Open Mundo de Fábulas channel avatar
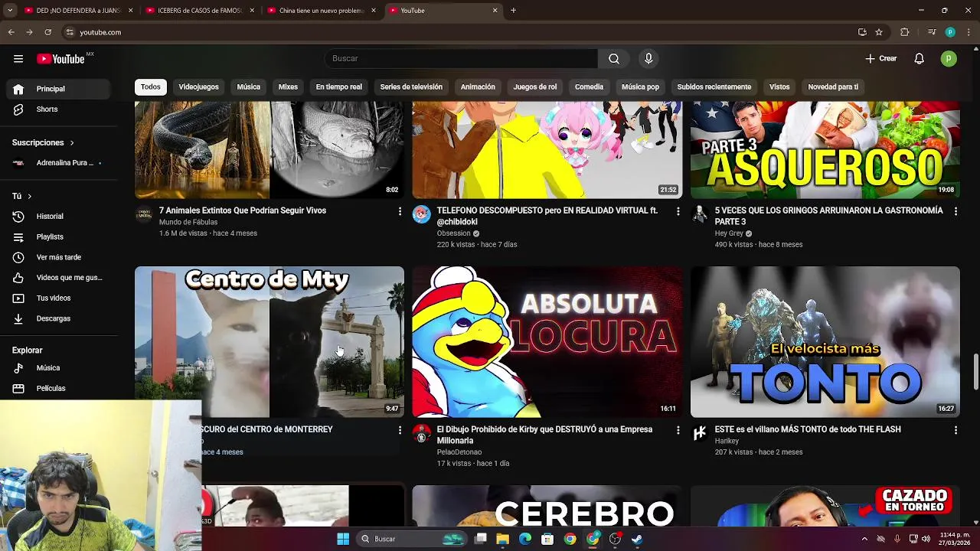This screenshot has height=551, width=980. coord(144,214)
